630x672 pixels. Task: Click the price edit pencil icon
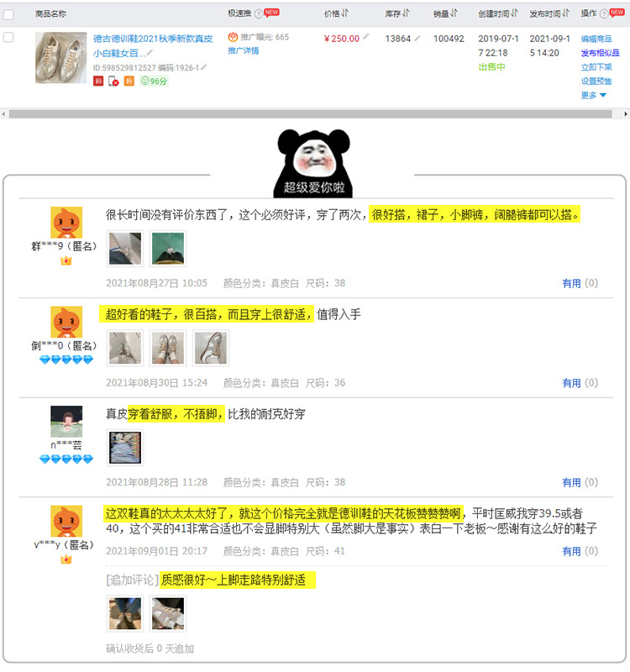tap(366, 37)
